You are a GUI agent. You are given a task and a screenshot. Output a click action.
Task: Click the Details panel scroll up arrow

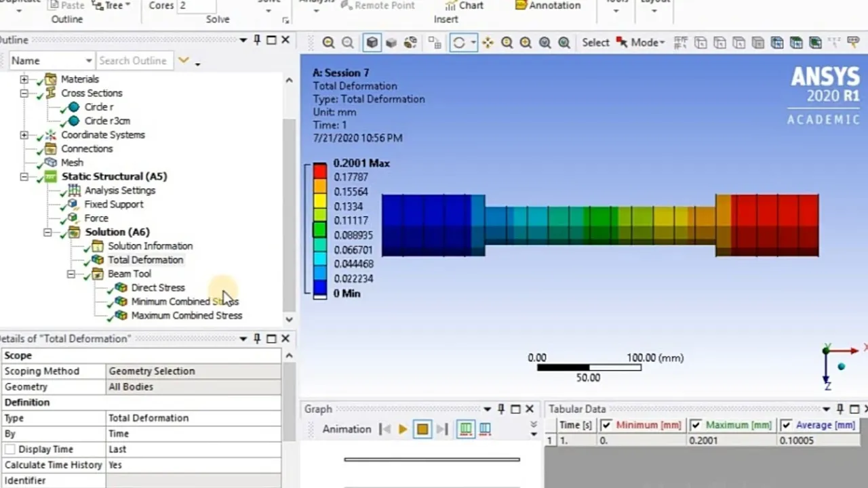[289, 355]
